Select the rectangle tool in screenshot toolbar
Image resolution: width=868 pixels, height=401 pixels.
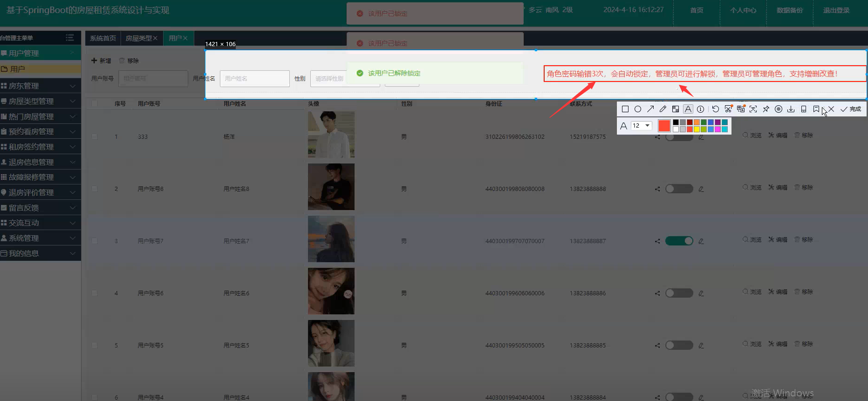[x=625, y=109]
